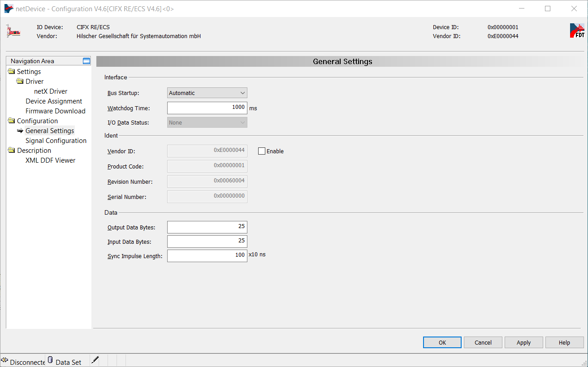The height and width of the screenshot is (367, 588).
Task: Click the OK button
Action: pos(442,343)
